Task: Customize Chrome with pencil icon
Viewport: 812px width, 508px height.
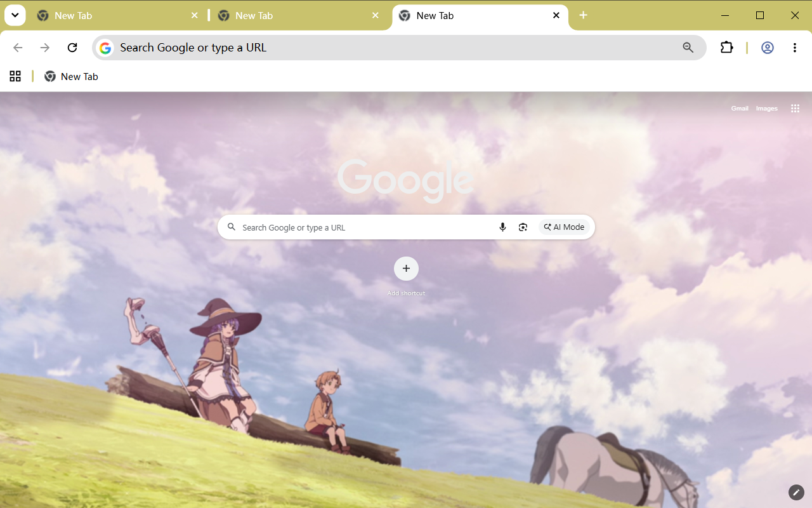Action: 796,492
